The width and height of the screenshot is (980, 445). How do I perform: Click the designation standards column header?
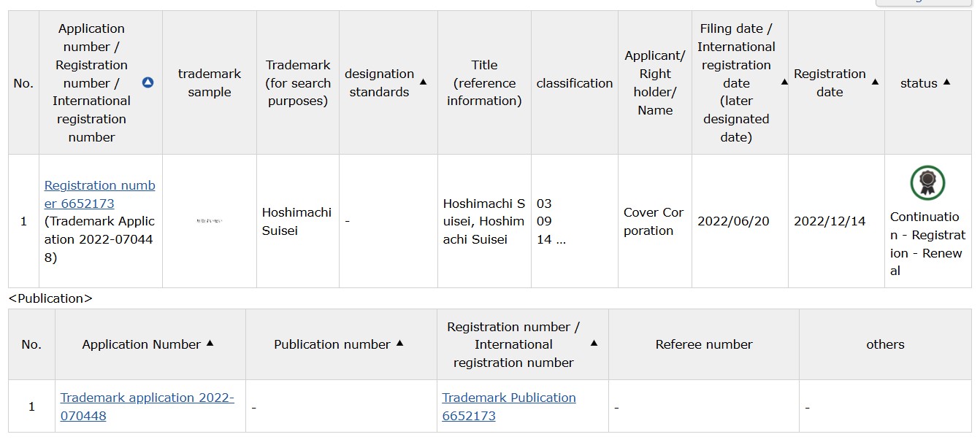pyautogui.click(x=388, y=82)
